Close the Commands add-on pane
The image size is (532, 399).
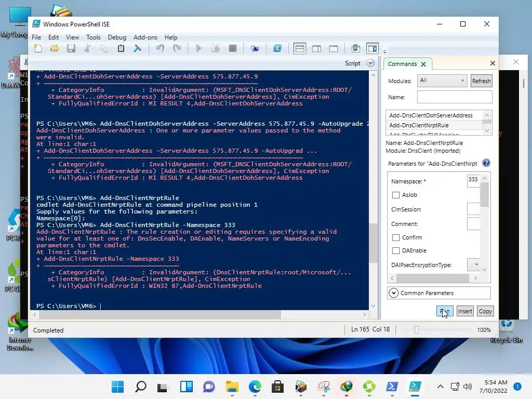[493, 63]
